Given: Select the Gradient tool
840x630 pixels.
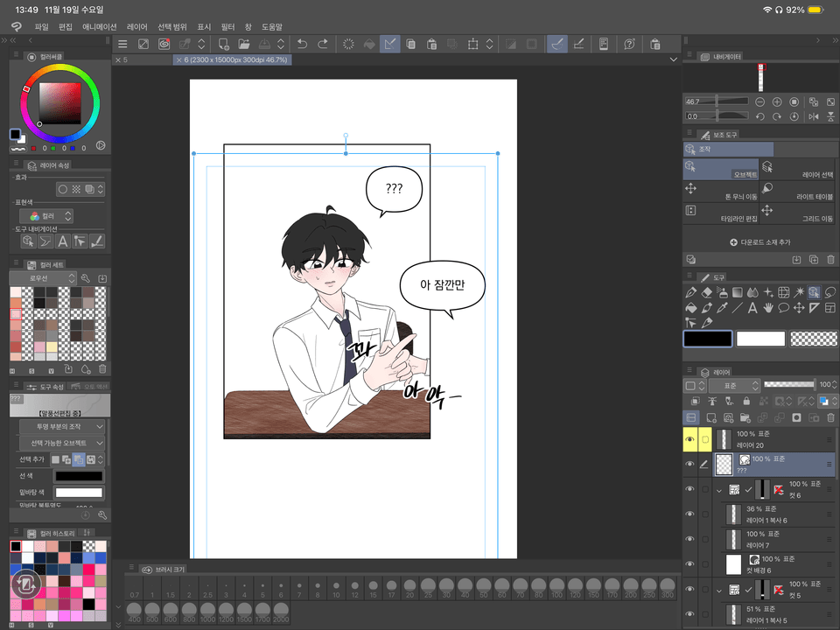Looking at the screenshot, I should pos(738,292).
